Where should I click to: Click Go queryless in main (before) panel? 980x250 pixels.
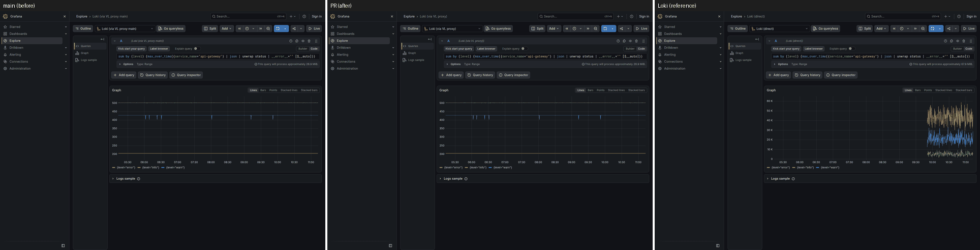coord(171,29)
